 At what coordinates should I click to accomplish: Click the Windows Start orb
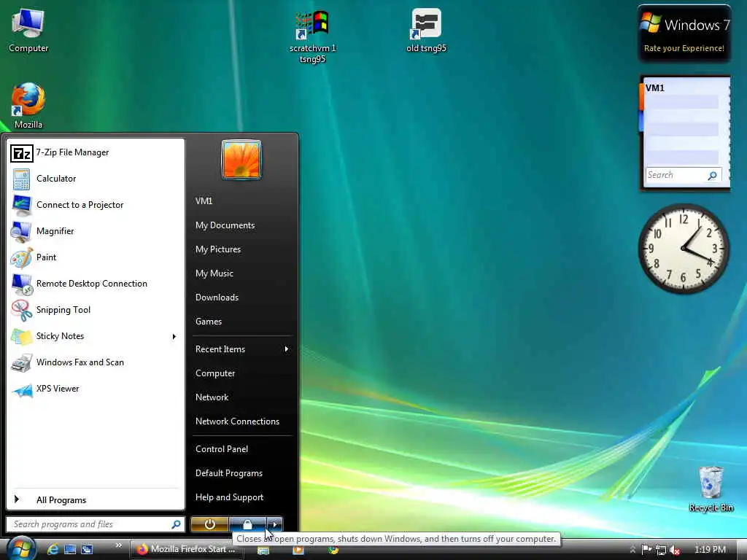pos(20,548)
